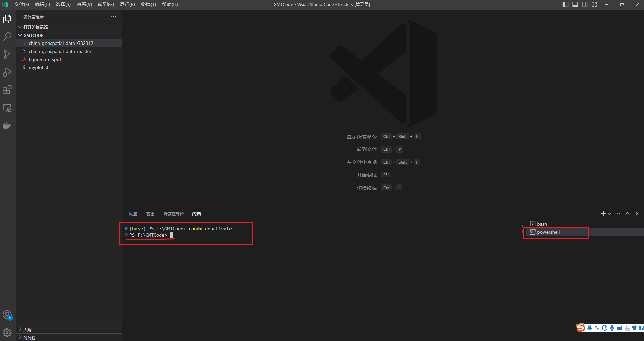This screenshot has width=644, height=341.
Task: Open the terminal profile dropdown arrow
Action: click(x=609, y=213)
